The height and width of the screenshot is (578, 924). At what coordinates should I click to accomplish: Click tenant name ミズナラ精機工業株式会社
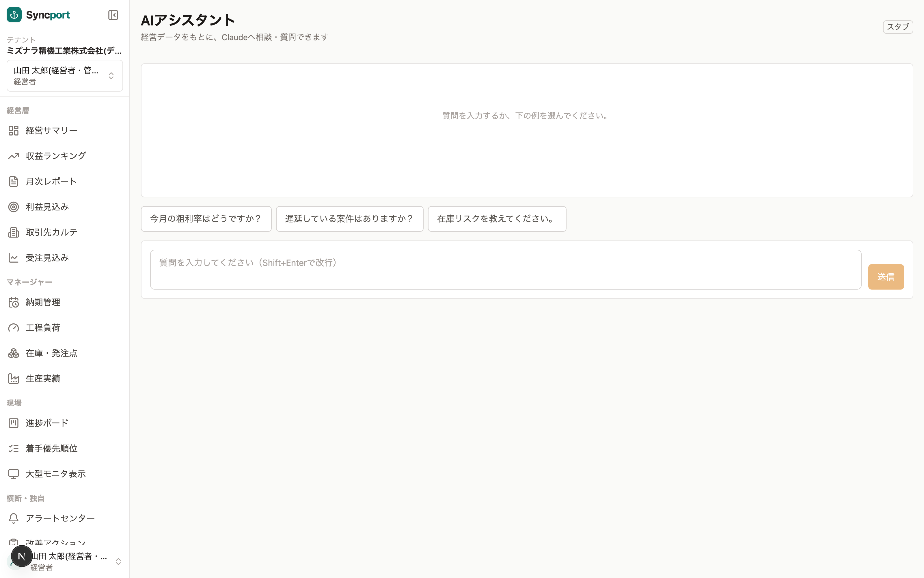tap(64, 51)
